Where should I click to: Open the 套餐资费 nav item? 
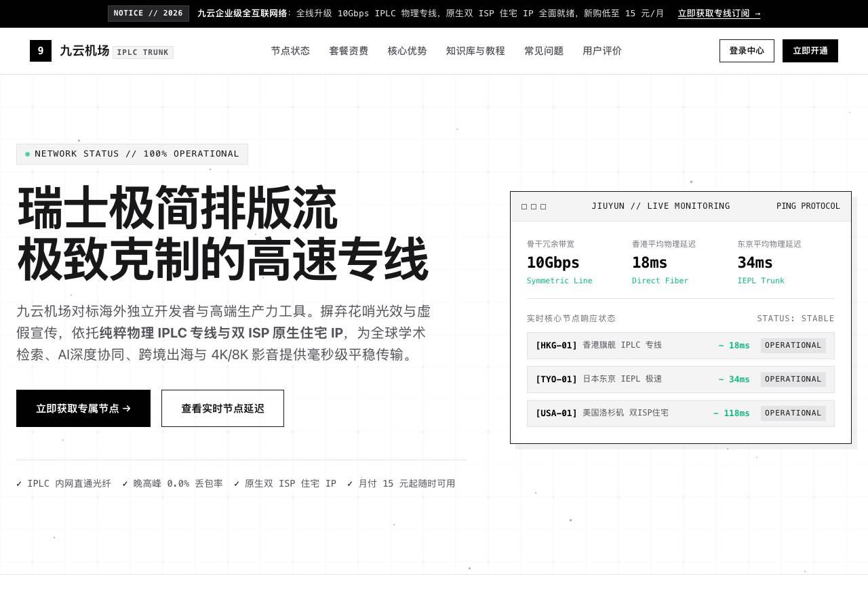point(349,51)
